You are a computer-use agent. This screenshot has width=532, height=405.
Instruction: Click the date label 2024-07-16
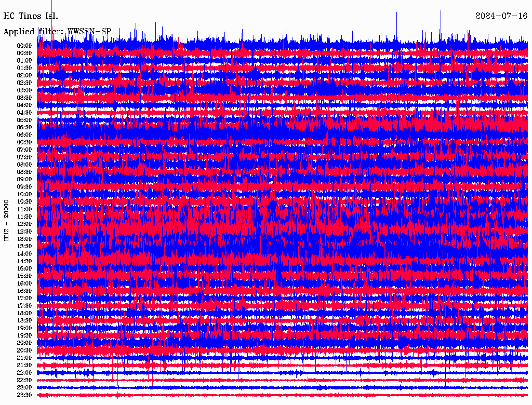(501, 16)
